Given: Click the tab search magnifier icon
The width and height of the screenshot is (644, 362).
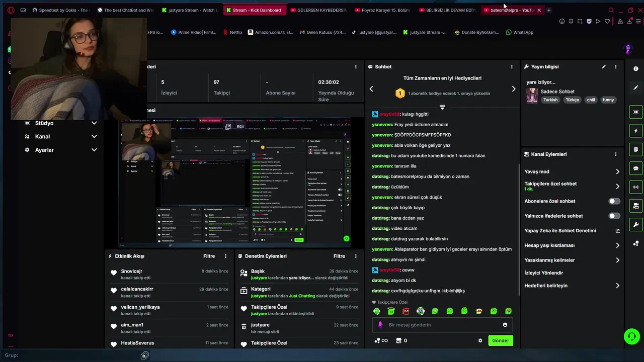Looking at the screenshot, I should (611, 10).
